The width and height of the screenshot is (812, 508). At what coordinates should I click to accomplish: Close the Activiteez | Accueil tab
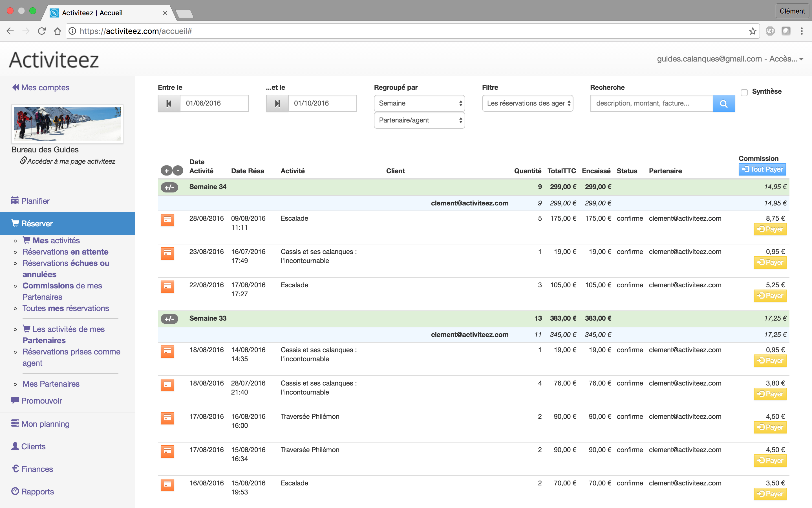(165, 13)
